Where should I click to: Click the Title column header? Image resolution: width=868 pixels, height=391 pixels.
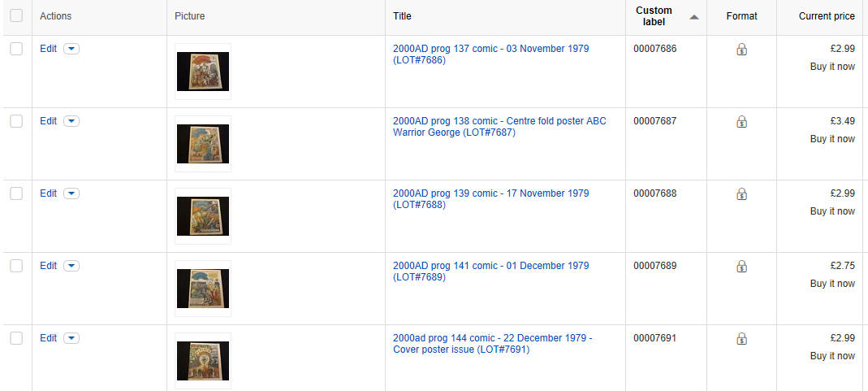pyautogui.click(x=402, y=16)
